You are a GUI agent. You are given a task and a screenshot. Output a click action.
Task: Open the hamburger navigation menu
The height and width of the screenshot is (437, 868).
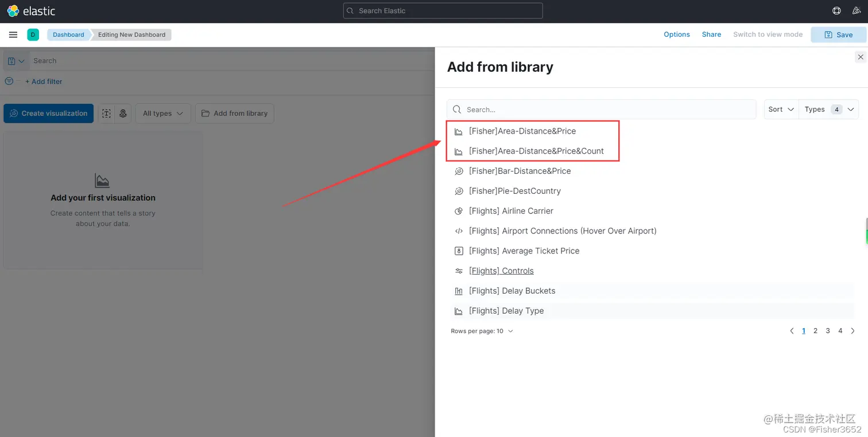[13, 34]
